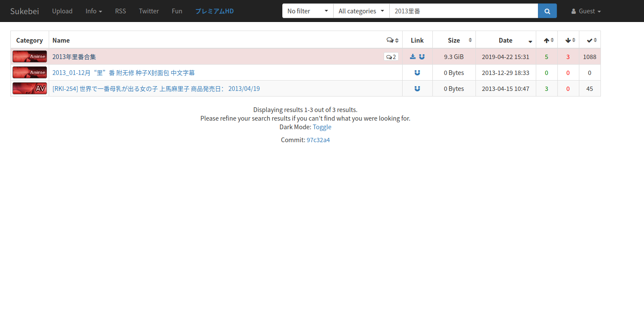This screenshot has height=327, width=644.
Task: Download the torrent file for the 9.3 GiB entry
Action: (413, 56)
